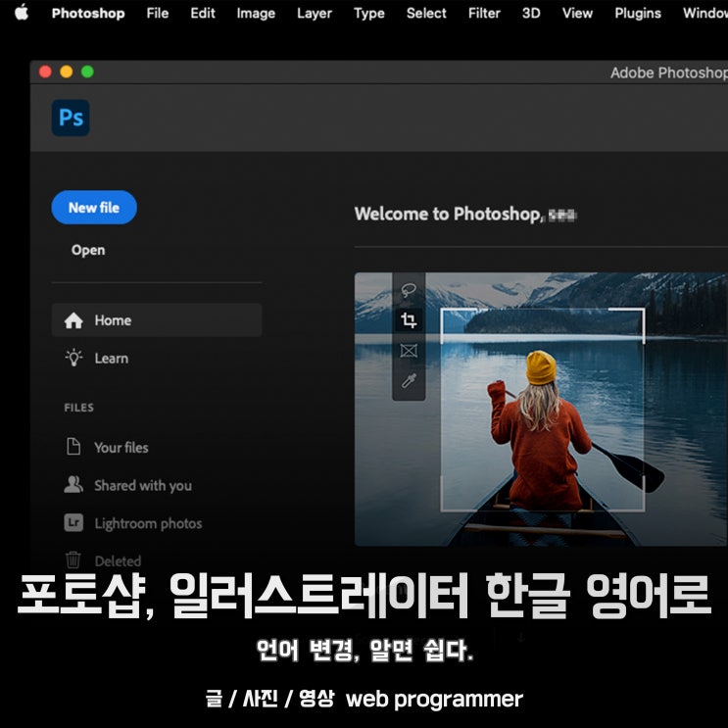Open the Type menu
The width and height of the screenshot is (728, 728).
[x=369, y=14]
